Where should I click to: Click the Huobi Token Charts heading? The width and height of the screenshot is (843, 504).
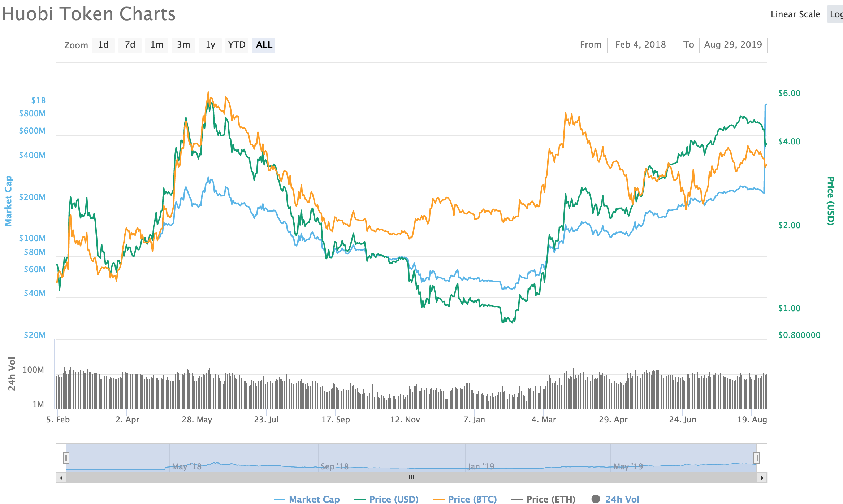pos(89,14)
